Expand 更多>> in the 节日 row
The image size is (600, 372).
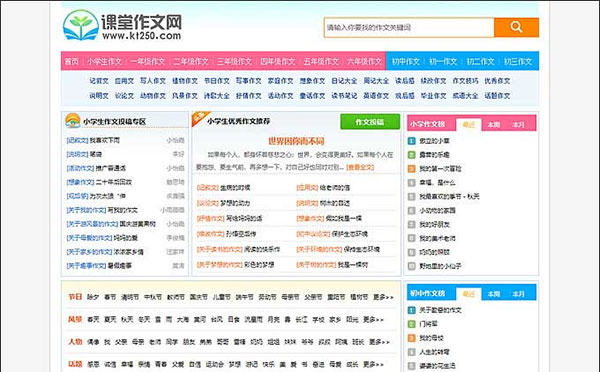point(383,297)
